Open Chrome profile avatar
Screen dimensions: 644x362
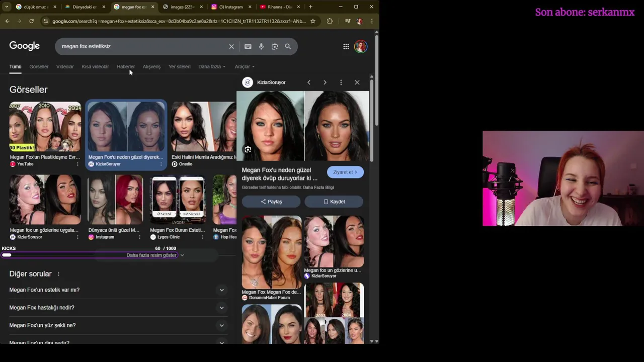pyautogui.click(x=359, y=21)
